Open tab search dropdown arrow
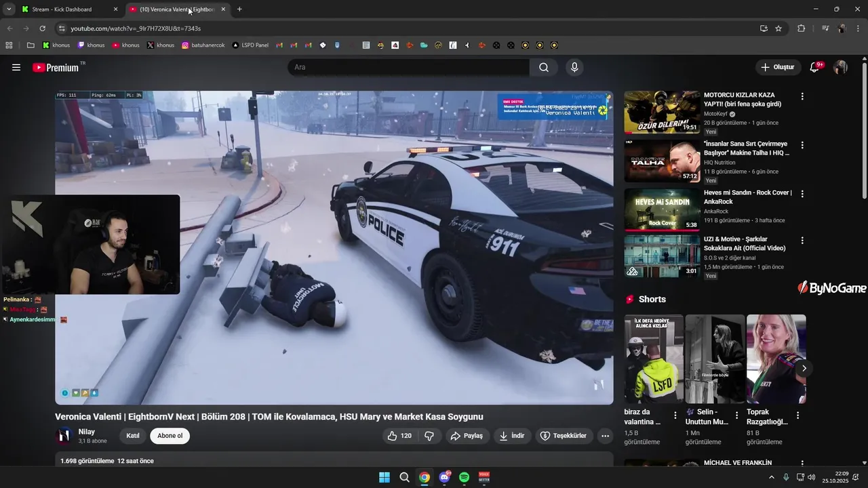Viewport: 868px width, 488px height. point(9,9)
